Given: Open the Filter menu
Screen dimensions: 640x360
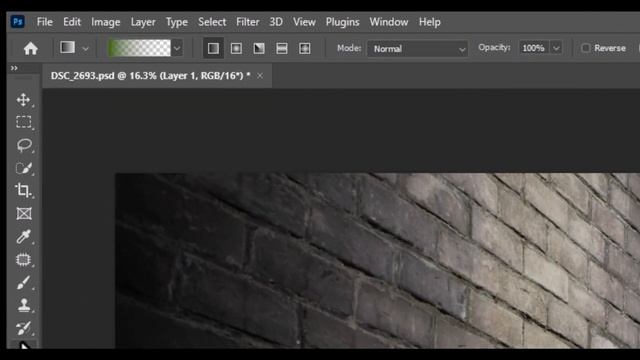Looking at the screenshot, I should [x=247, y=22].
